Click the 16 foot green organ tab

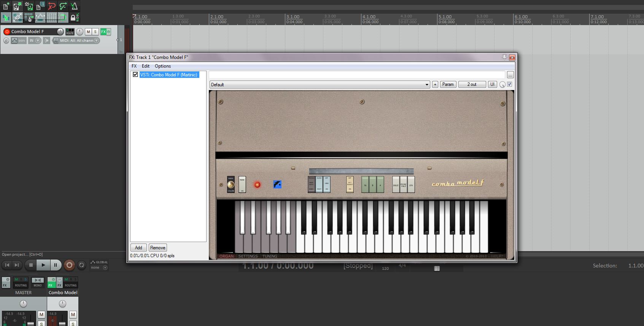(x=365, y=185)
